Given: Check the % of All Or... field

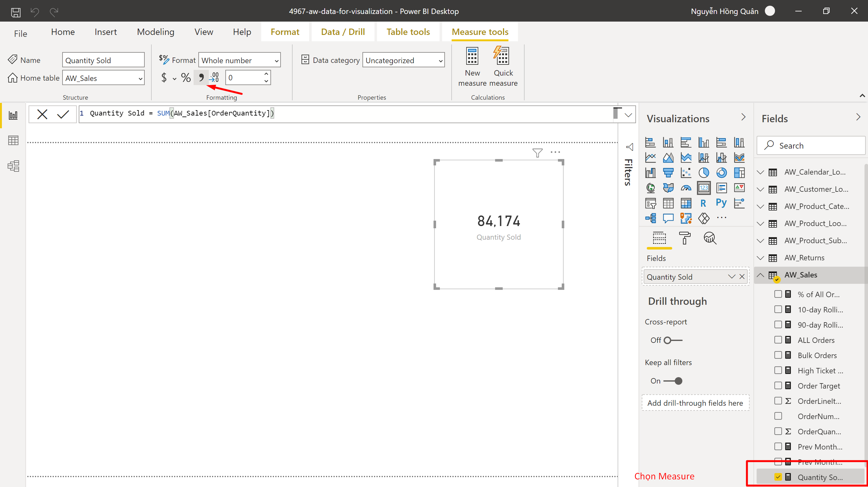Looking at the screenshot, I should click(x=778, y=294).
